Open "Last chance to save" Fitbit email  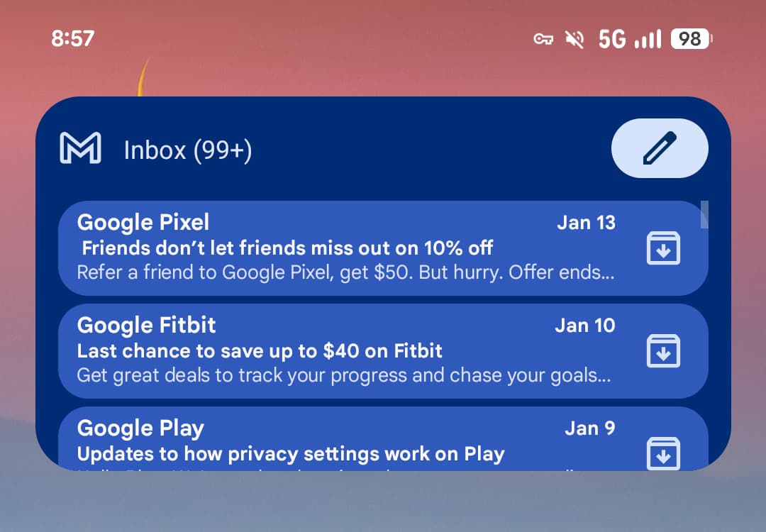tap(260, 350)
